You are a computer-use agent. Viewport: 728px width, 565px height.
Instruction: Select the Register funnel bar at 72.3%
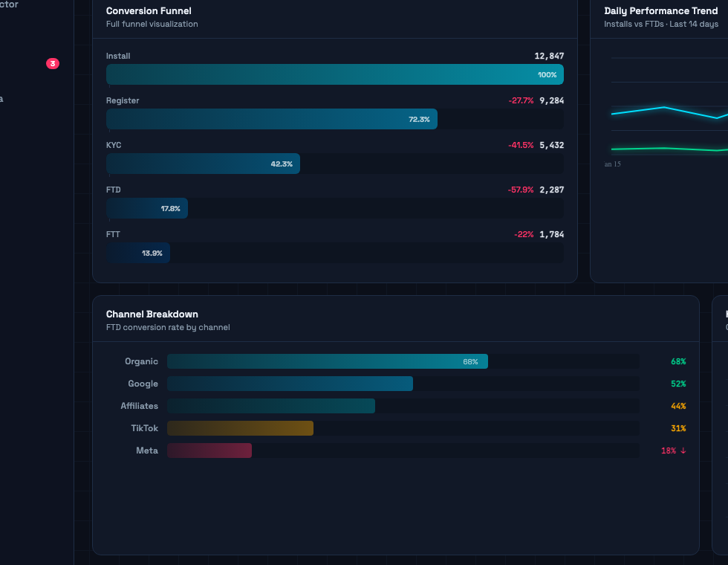click(x=271, y=119)
